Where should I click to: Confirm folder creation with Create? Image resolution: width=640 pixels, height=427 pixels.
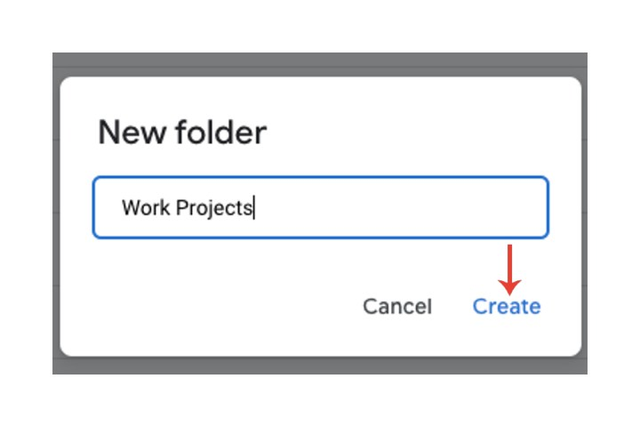click(x=506, y=306)
